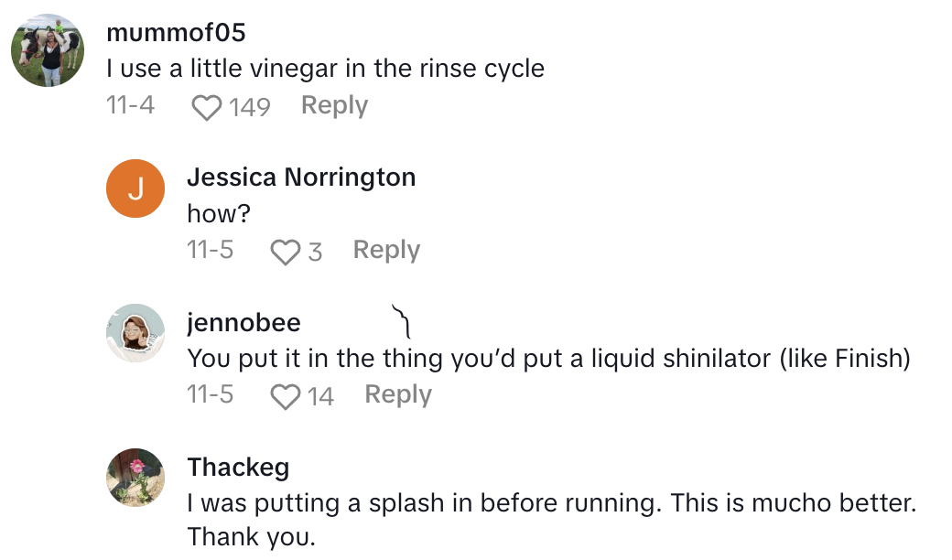
Task: Click Thackeg's flower profile picture
Action: click(135, 478)
